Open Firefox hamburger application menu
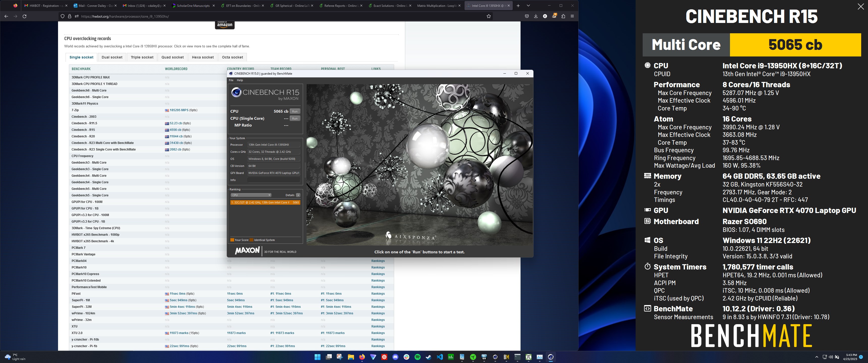 [572, 16]
